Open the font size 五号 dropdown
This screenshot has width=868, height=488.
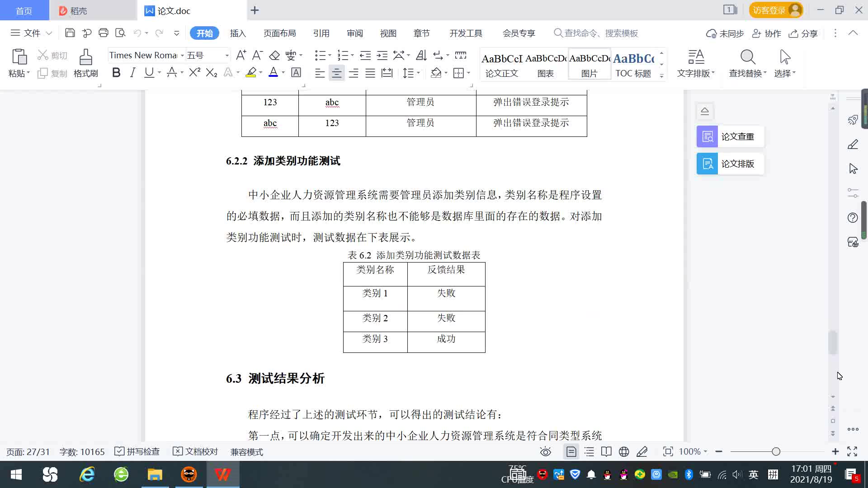227,56
